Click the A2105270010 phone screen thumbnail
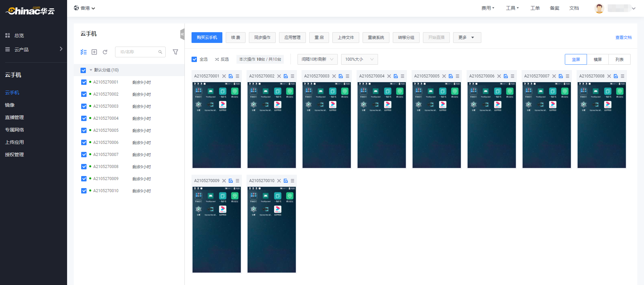 (x=272, y=230)
